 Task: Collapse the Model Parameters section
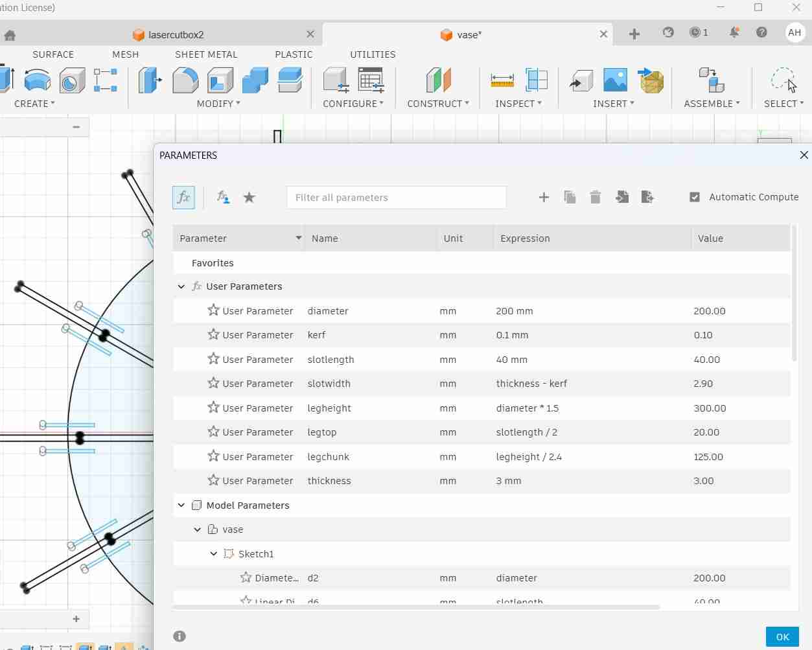coord(181,505)
